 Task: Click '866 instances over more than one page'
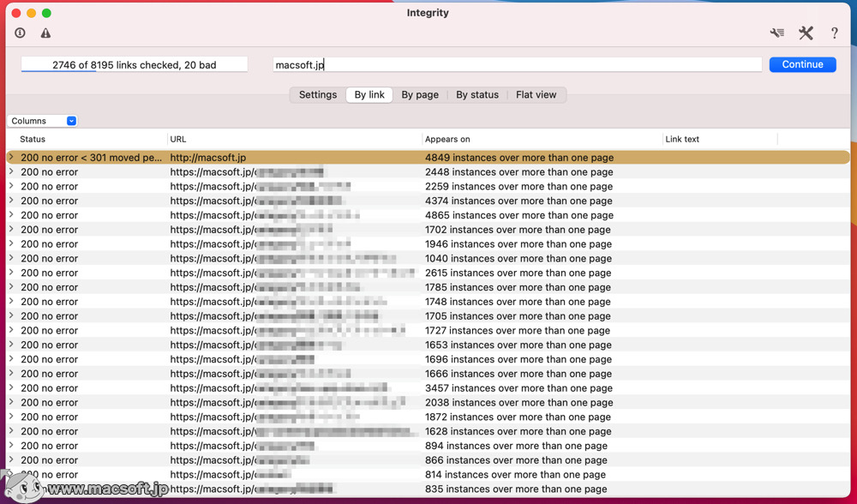coord(516,459)
